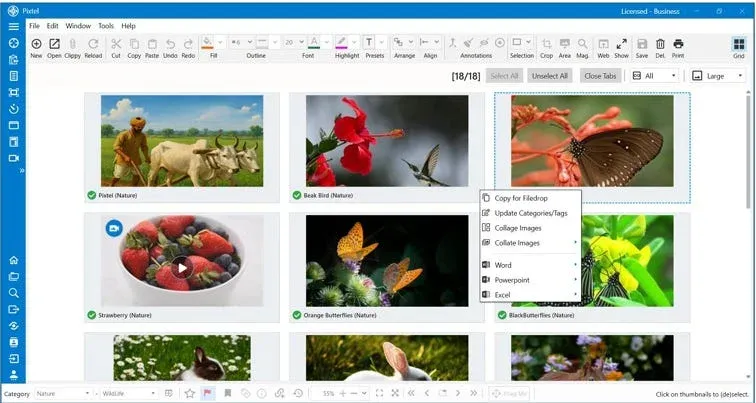Choose Collage Images from the context menu
The height and width of the screenshot is (403, 756).
pos(530,228)
